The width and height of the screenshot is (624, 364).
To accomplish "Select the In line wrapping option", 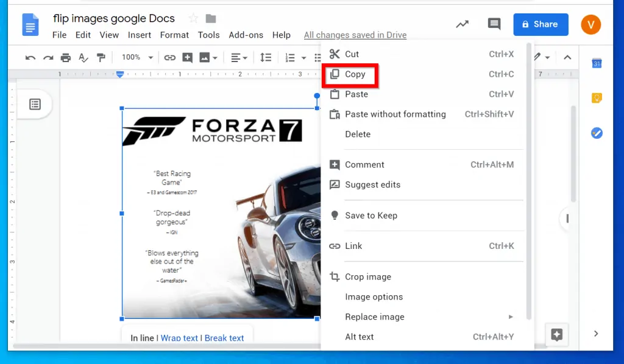I will coord(142,338).
